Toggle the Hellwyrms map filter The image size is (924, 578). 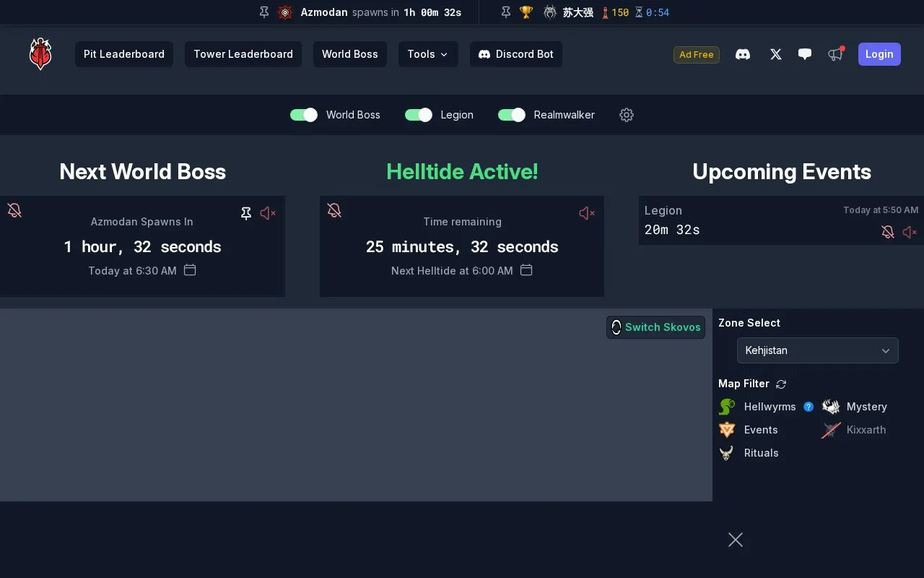[757, 407]
